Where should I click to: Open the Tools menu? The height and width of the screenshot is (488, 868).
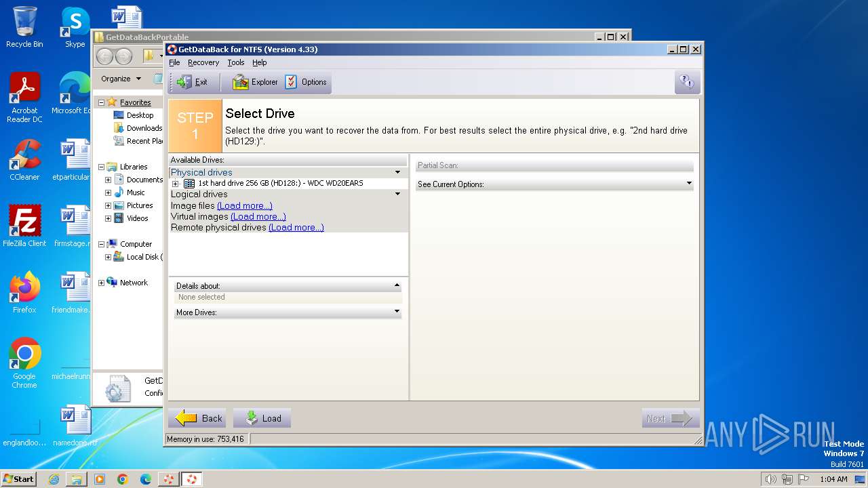pyautogui.click(x=236, y=62)
